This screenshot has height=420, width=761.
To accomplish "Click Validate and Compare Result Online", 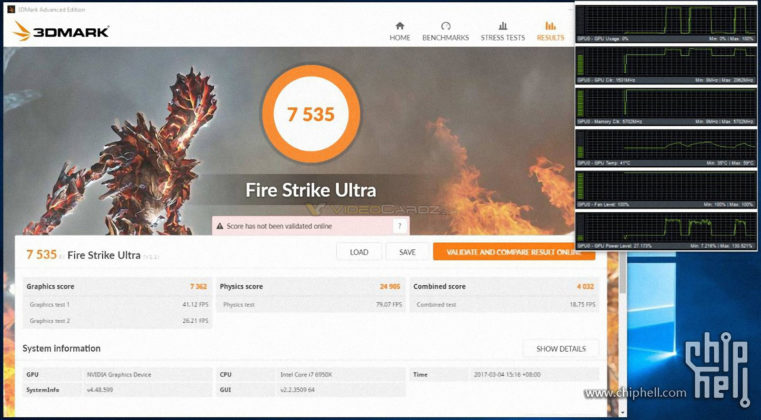I will (x=513, y=252).
